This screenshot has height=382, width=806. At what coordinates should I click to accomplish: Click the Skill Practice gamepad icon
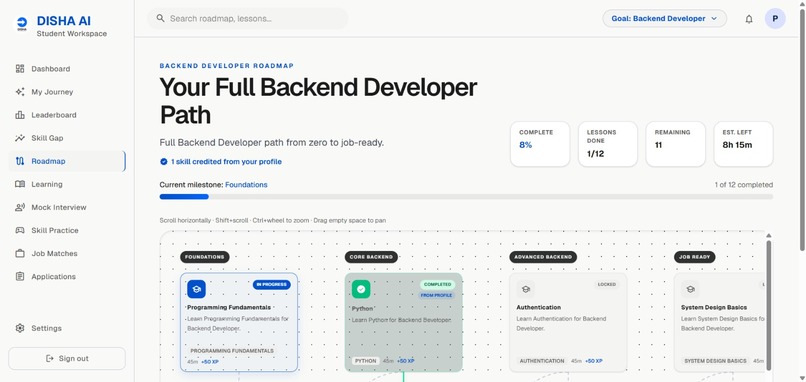tap(20, 230)
